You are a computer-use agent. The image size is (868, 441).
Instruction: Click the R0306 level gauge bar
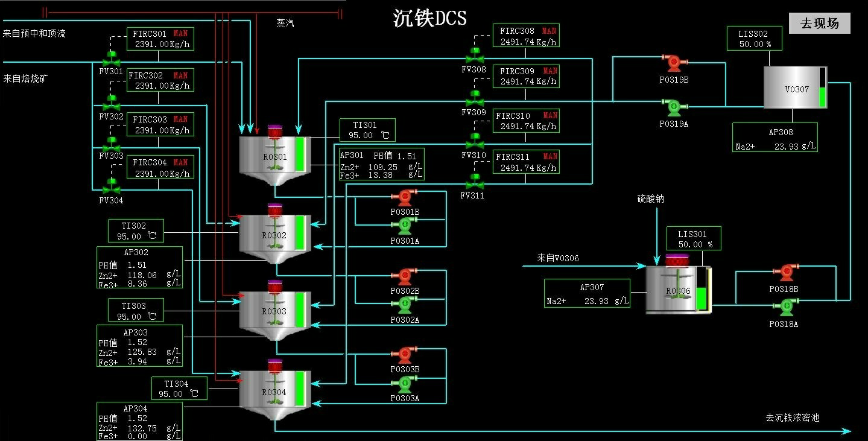[701, 289]
